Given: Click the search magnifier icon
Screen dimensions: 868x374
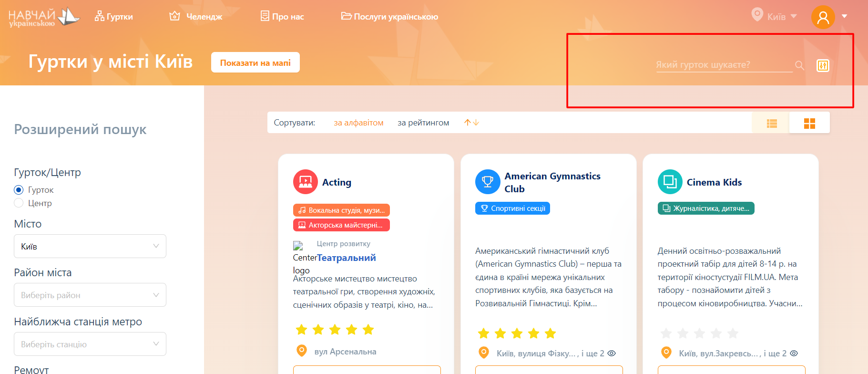Looking at the screenshot, I should click(x=799, y=65).
